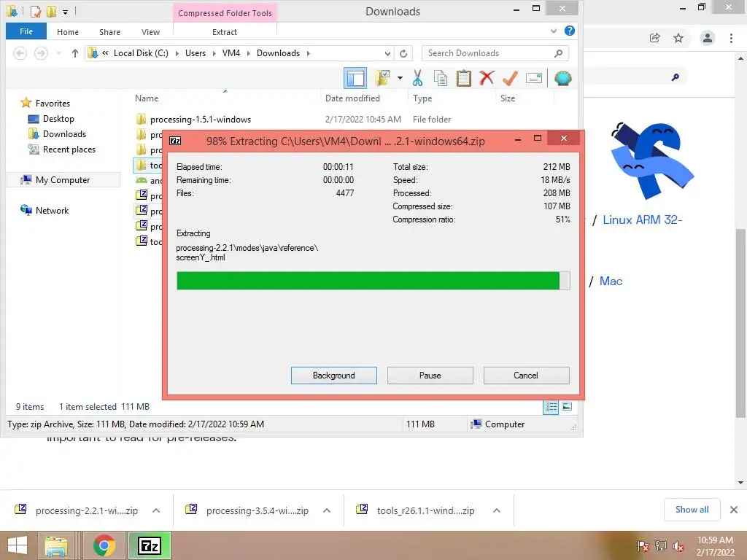Viewport: 747px width, 560px height.
Task: Select the Extract ribbon tab
Action: click(x=225, y=32)
